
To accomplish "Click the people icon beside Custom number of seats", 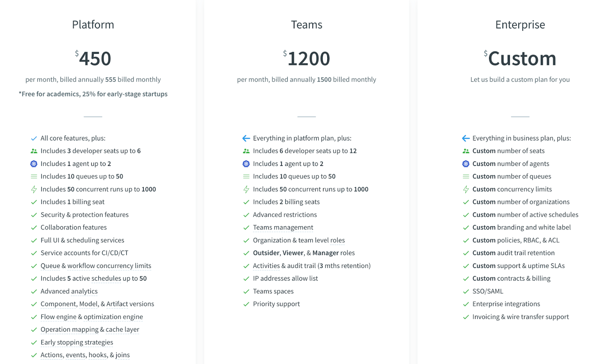I will coord(466,151).
